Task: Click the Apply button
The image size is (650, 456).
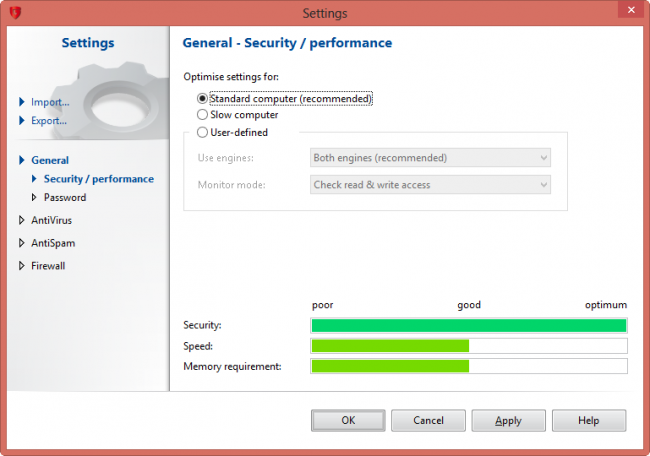Action: pyautogui.click(x=509, y=420)
